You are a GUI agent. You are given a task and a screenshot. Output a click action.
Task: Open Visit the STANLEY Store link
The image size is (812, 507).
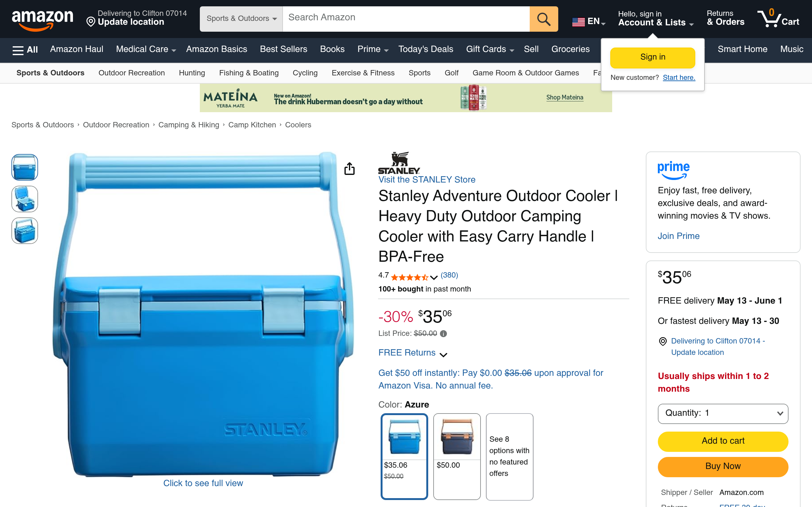point(427,180)
